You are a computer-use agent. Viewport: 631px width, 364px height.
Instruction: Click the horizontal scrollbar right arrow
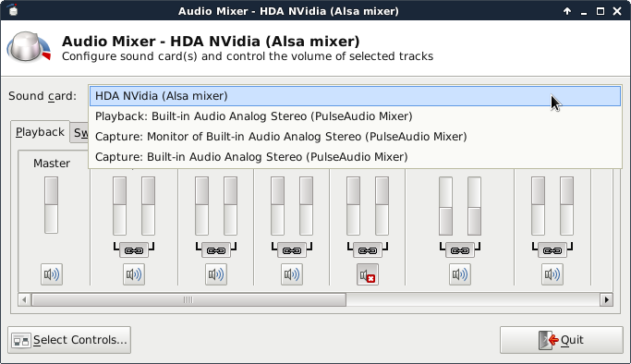pyautogui.click(x=606, y=299)
